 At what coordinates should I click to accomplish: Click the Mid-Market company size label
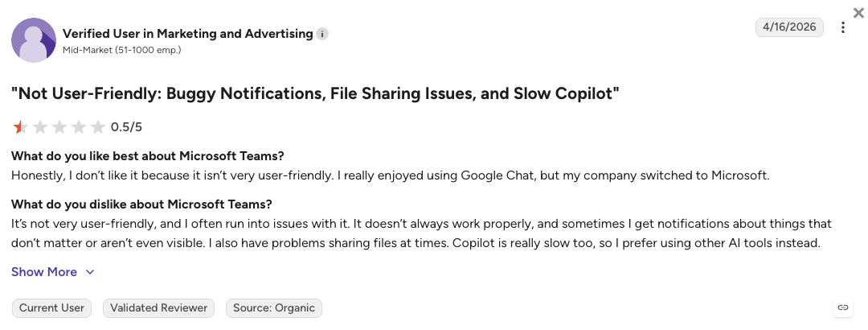point(122,50)
